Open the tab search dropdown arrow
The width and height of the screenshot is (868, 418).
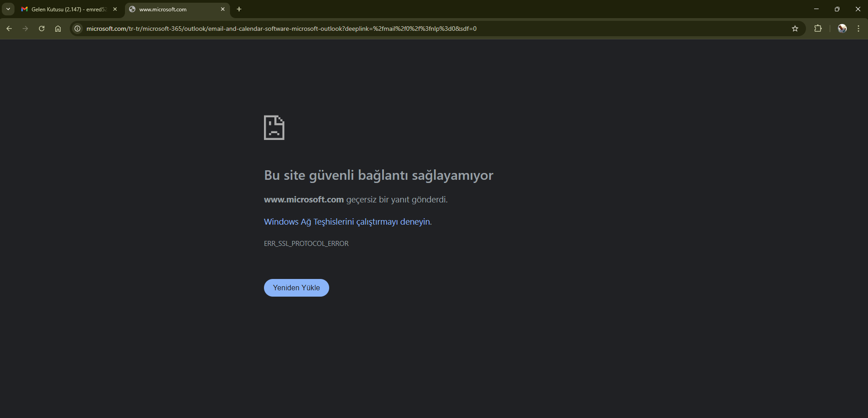point(8,9)
